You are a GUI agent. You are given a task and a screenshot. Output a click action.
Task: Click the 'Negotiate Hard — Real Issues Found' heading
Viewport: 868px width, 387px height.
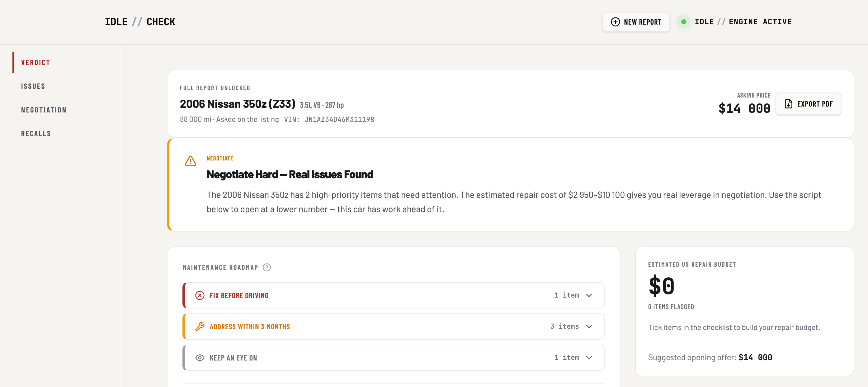click(290, 174)
